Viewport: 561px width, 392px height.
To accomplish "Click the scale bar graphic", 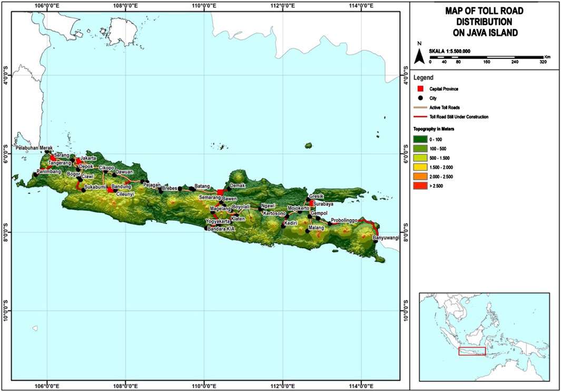I will 486,57.
